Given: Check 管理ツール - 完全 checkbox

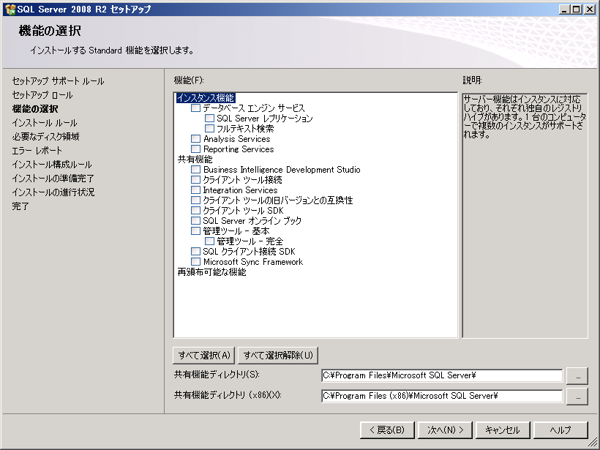Looking at the screenshot, I should coord(209,241).
